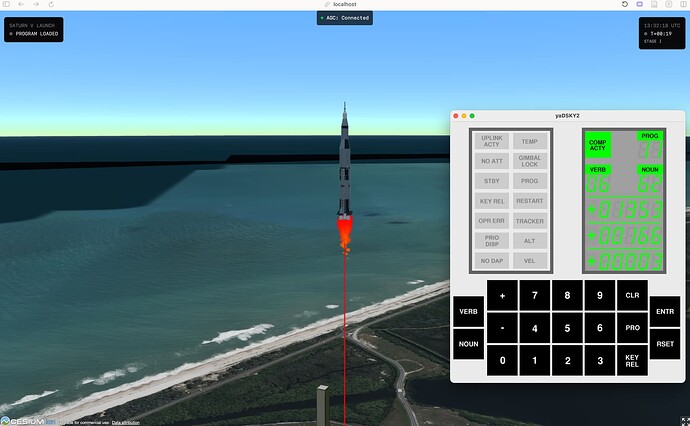
Task: Toggle the browser sidebar icon
Action: click(x=6, y=4)
